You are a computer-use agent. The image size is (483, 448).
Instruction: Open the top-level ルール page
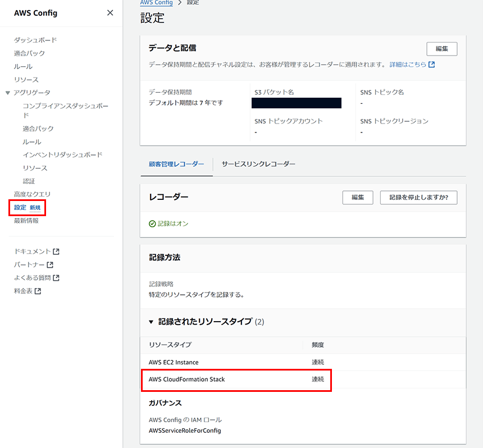pos(23,66)
